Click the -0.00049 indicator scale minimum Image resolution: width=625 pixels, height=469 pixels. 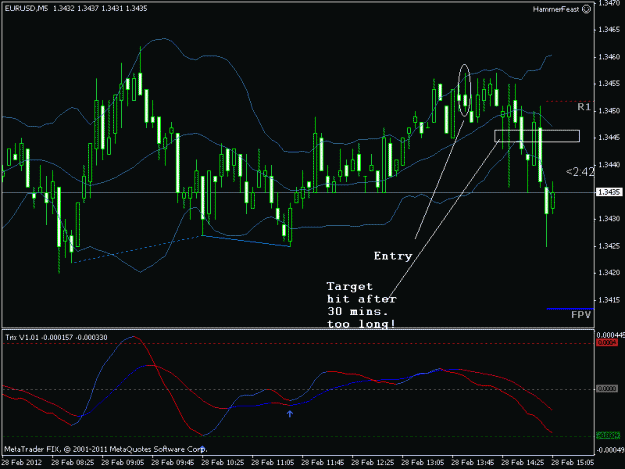(x=611, y=450)
